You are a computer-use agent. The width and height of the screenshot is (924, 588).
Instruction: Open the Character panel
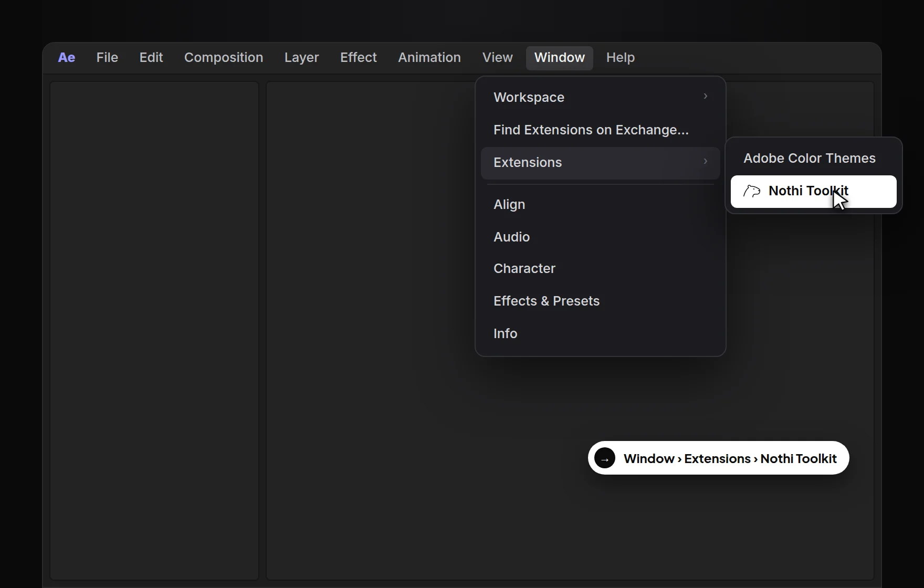click(601, 268)
